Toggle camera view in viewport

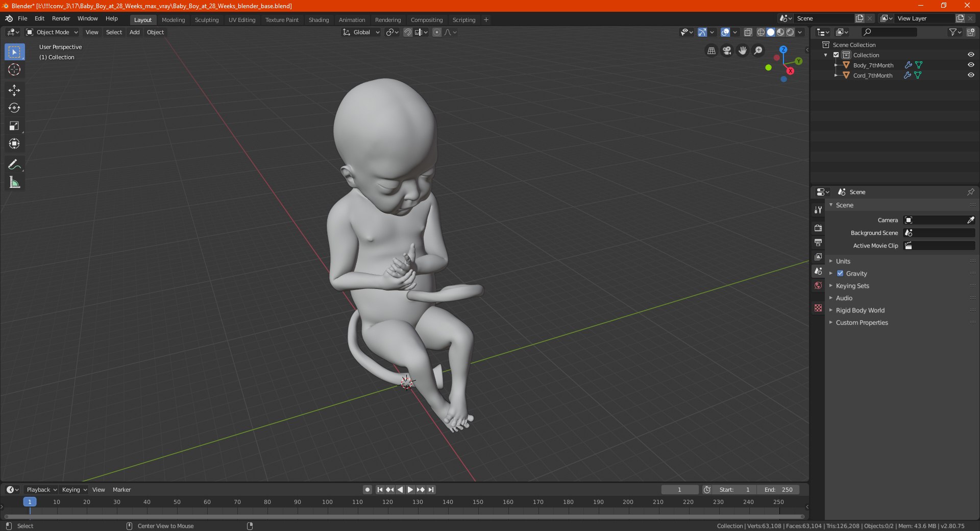727,51
